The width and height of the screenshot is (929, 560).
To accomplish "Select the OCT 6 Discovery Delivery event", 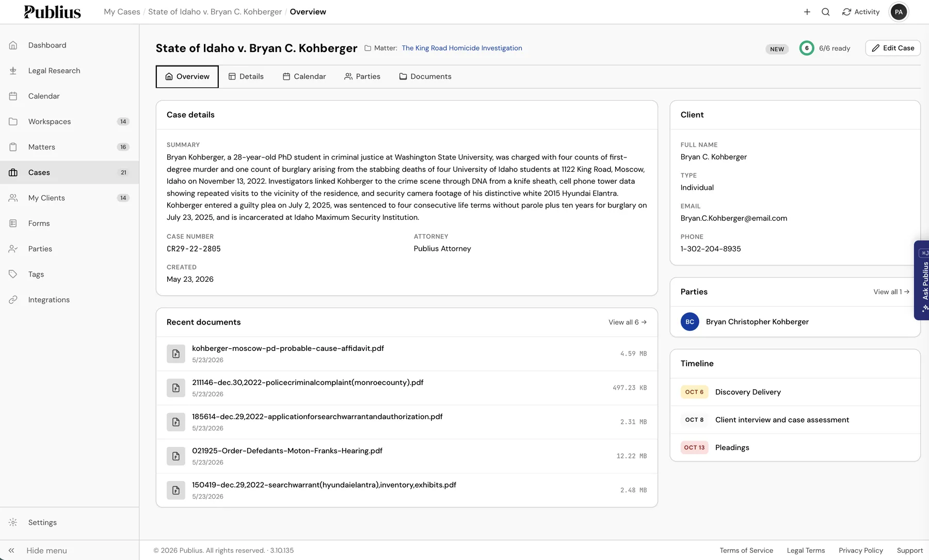I will click(x=795, y=392).
